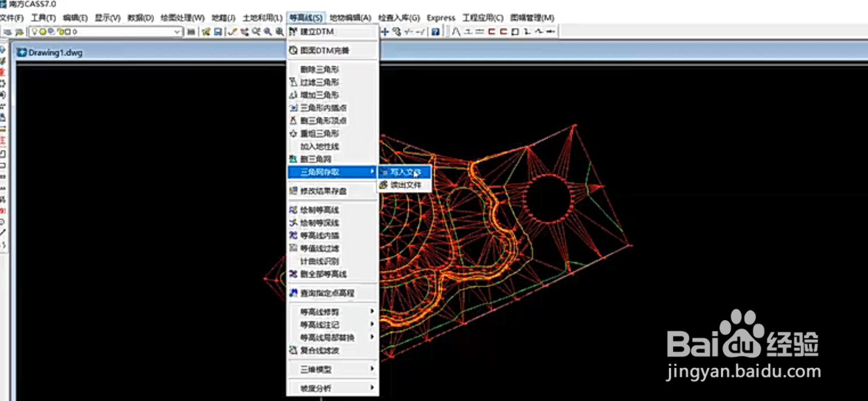Click the help question mark toolbar icon
Screen dimensions: 868x401
click(435, 32)
